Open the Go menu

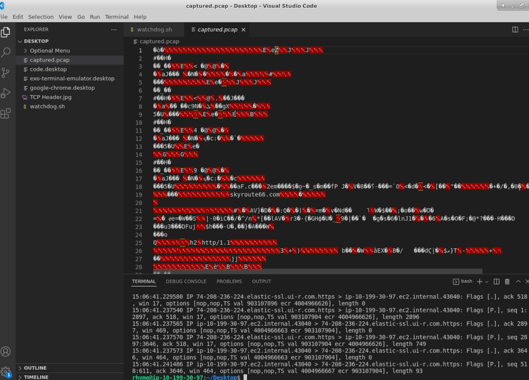81,17
